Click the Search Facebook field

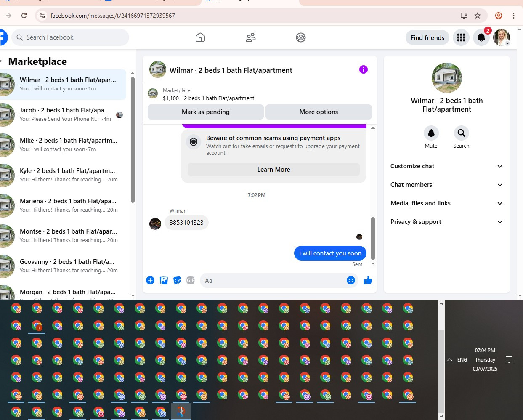(x=70, y=37)
